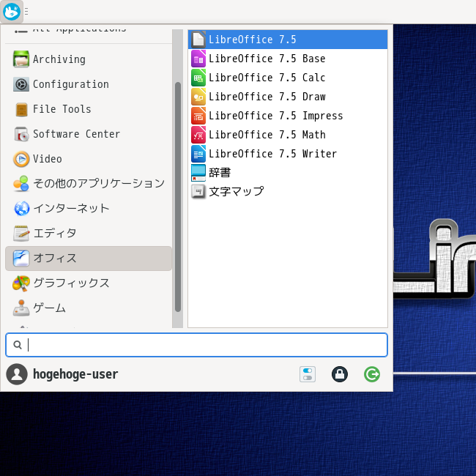Select the その他のアプリケーション category
The height and width of the screenshot is (476, 476).
click(89, 184)
